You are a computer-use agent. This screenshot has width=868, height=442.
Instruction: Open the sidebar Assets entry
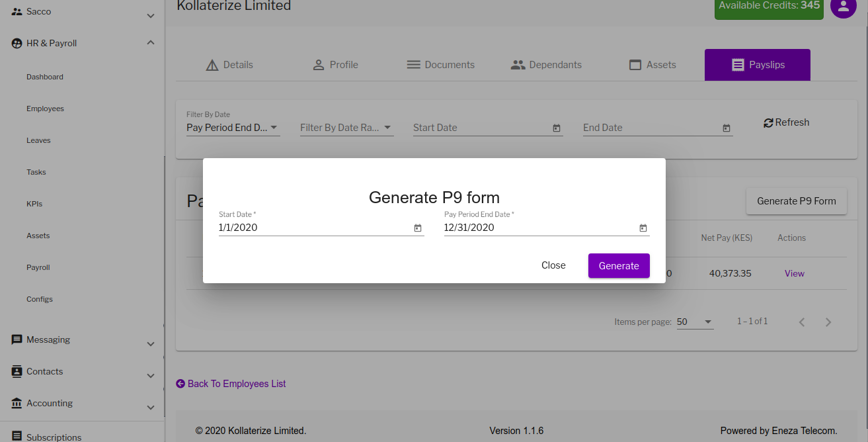click(38, 236)
